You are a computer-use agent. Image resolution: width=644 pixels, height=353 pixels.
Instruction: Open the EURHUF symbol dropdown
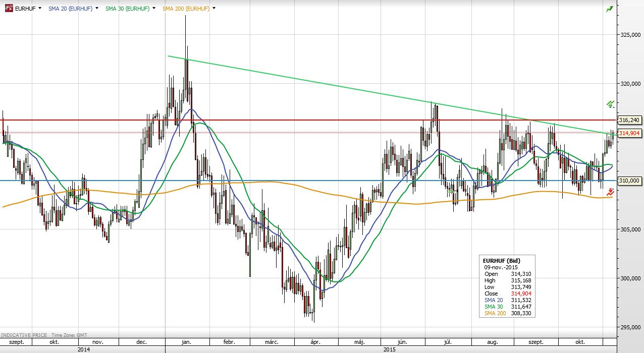pyautogui.click(x=40, y=9)
